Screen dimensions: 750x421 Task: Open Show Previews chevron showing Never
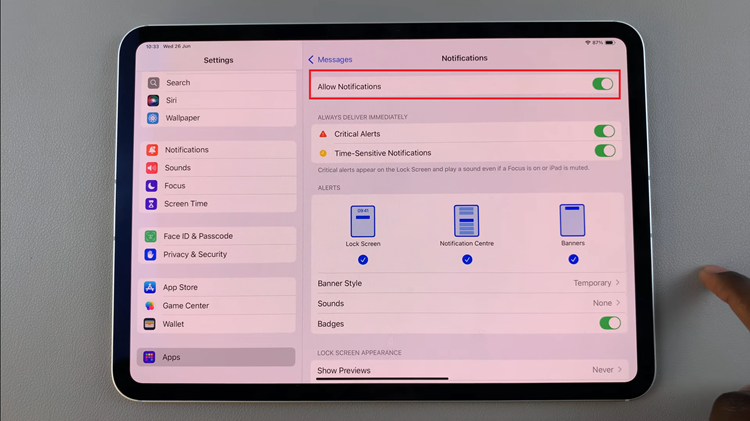pyautogui.click(x=620, y=369)
